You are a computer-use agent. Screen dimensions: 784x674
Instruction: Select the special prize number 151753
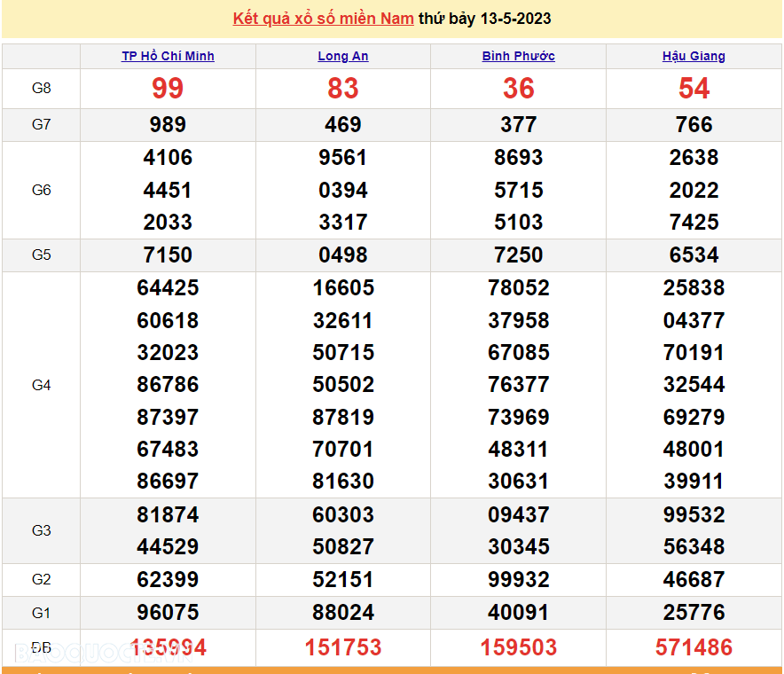point(343,648)
